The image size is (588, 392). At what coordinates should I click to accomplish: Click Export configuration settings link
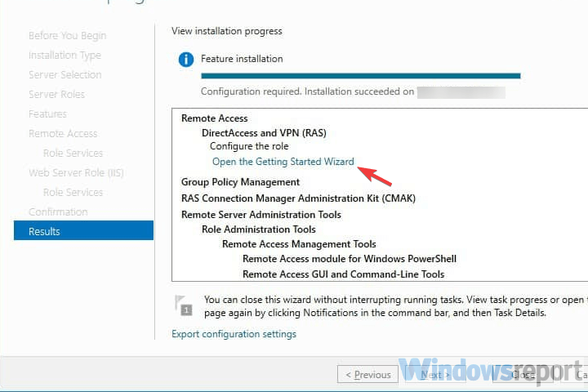point(234,334)
